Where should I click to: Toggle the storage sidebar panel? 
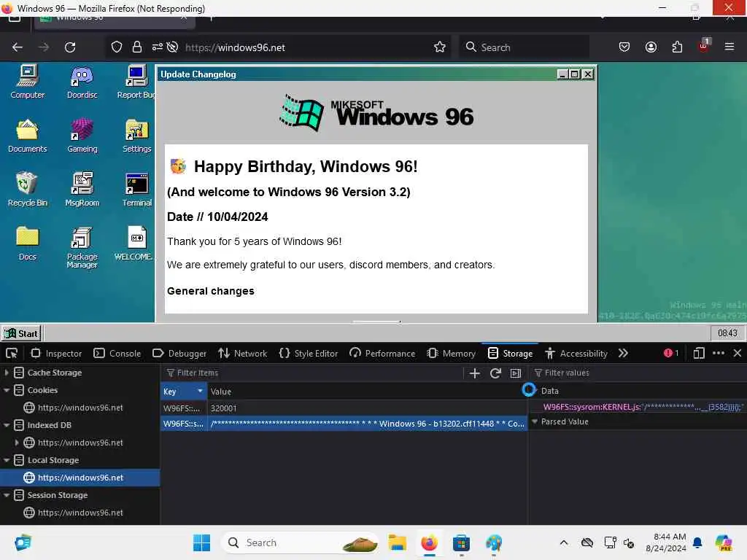(516, 373)
